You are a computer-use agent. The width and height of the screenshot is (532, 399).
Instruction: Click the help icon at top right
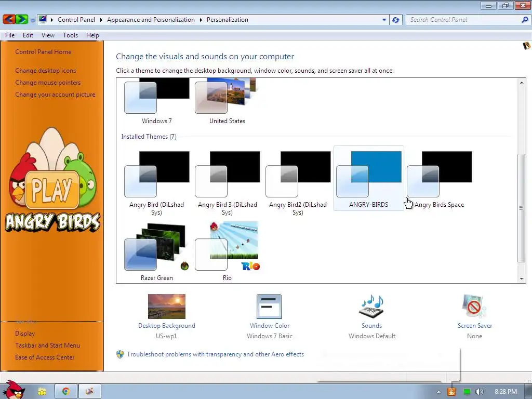526,46
